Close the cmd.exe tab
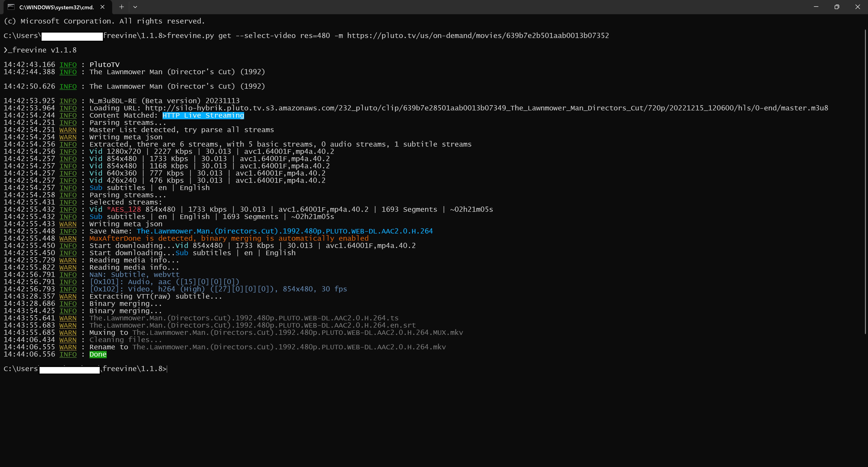 coord(102,7)
